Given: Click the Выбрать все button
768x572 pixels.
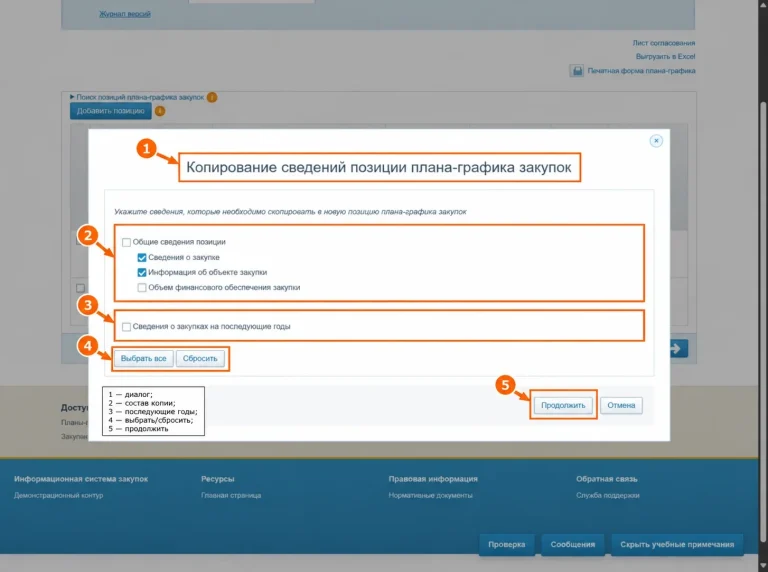Looking at the screenshot, I should [144, 358].
